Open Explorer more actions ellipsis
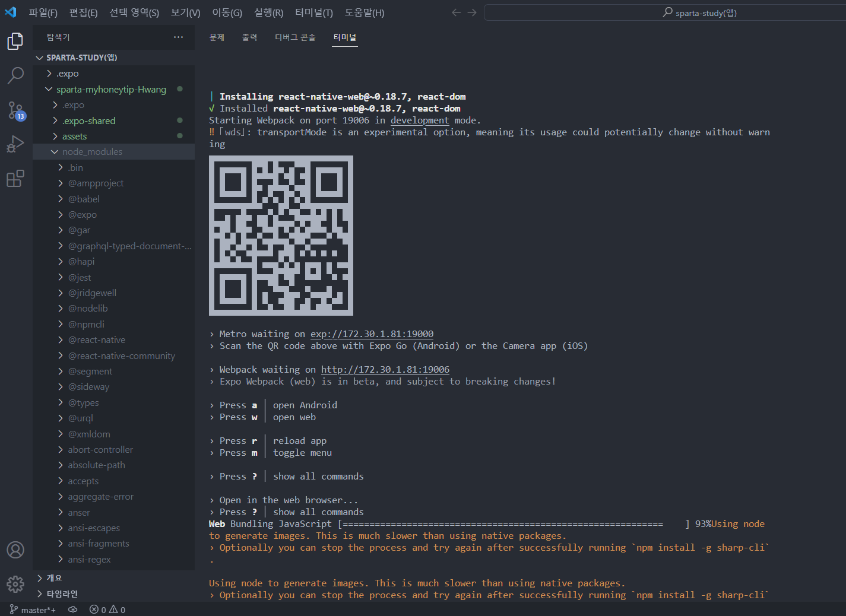 pyautogui.click(x=178, y=37)
